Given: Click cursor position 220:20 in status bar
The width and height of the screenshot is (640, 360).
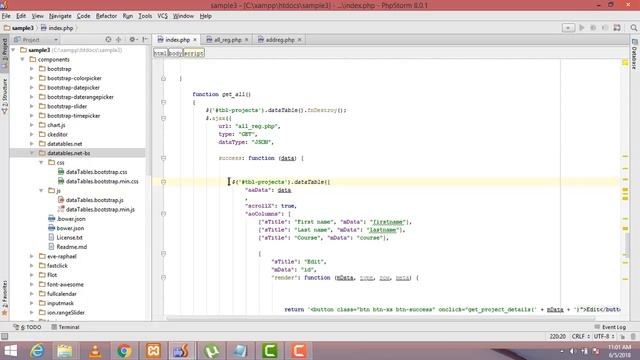Looking at the screenshot, I should [x=558, y=336].
